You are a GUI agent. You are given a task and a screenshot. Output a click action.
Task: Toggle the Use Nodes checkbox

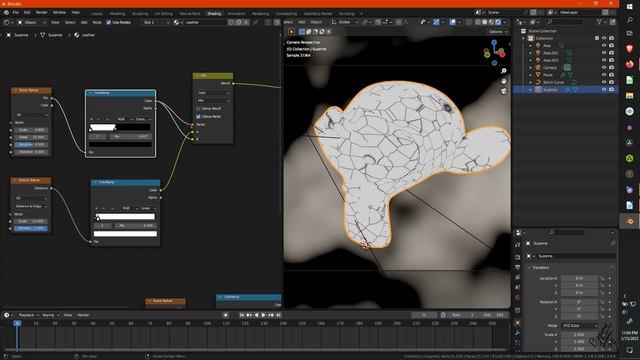(109, 22)
